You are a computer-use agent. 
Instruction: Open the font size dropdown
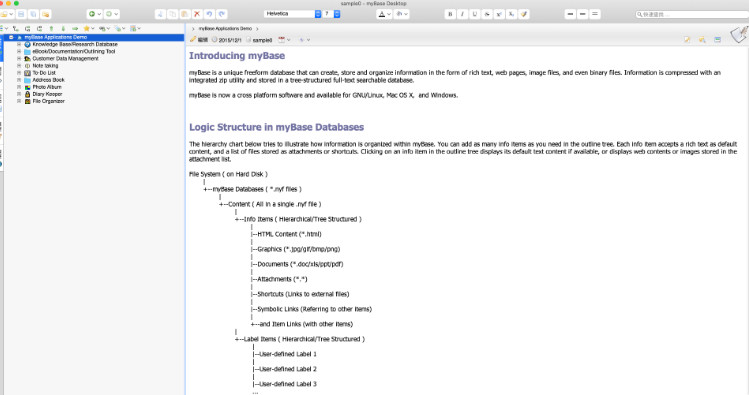(332, 14)
